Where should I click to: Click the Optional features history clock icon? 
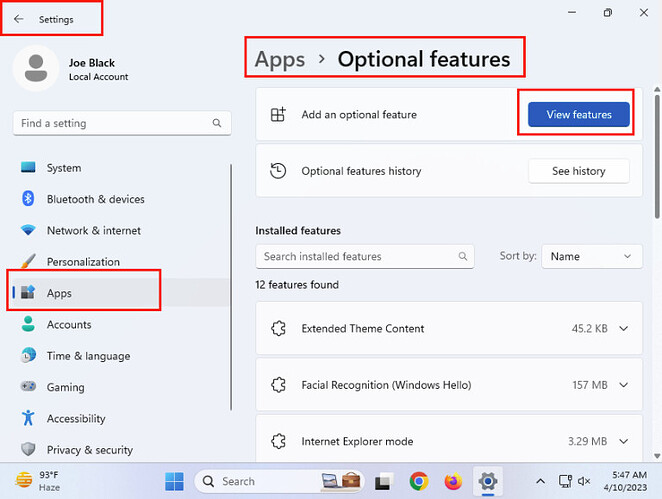[x=278, y=171]
